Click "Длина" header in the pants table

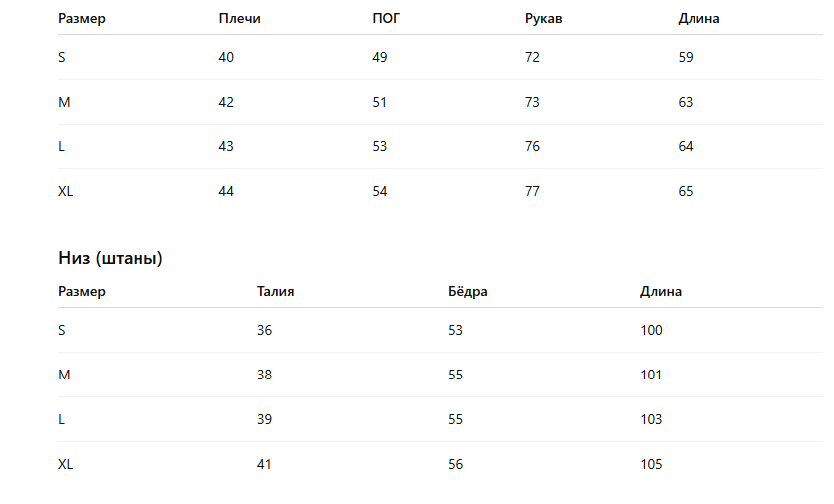pos(661,291)
